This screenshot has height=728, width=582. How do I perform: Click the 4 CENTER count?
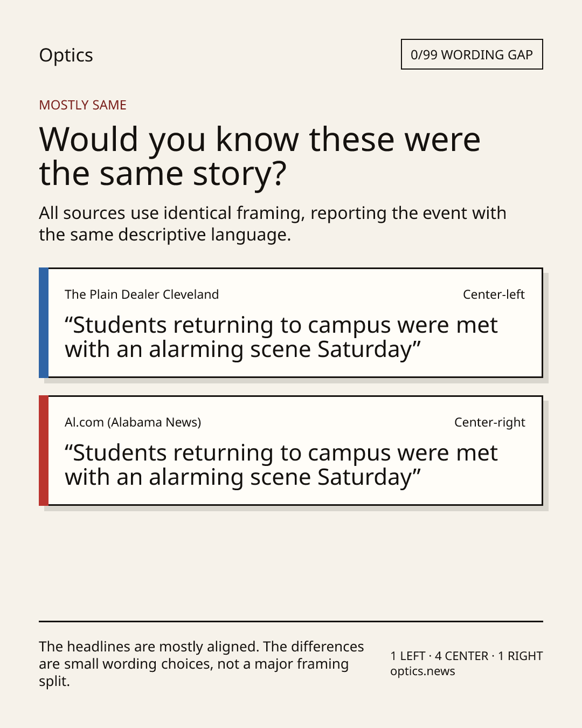461,656
